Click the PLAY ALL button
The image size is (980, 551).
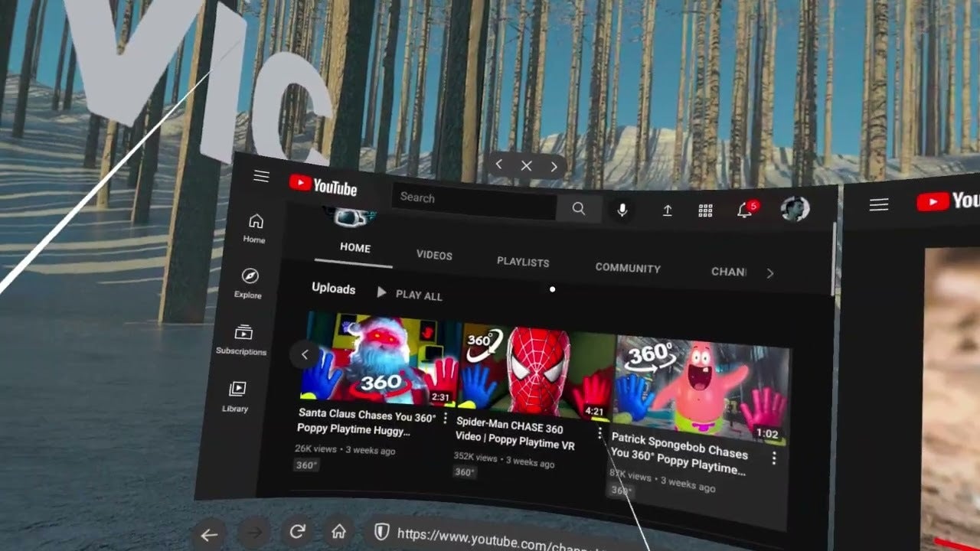tap(410, 294)
